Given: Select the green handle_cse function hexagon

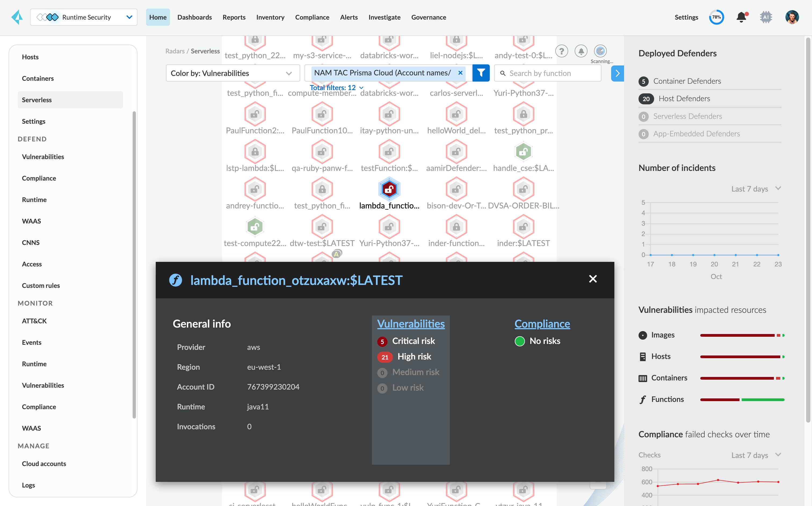Looking at the screenshot, I should 523,152.
